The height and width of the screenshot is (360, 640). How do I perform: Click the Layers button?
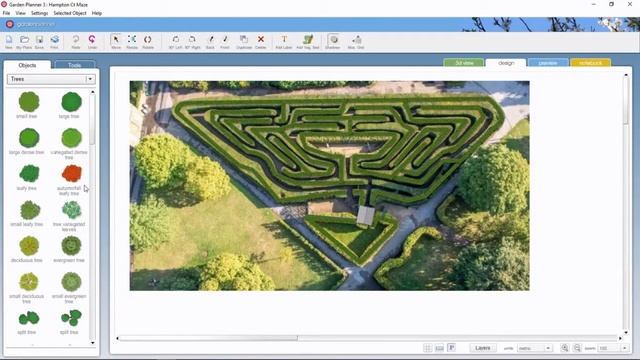point(483,348)
